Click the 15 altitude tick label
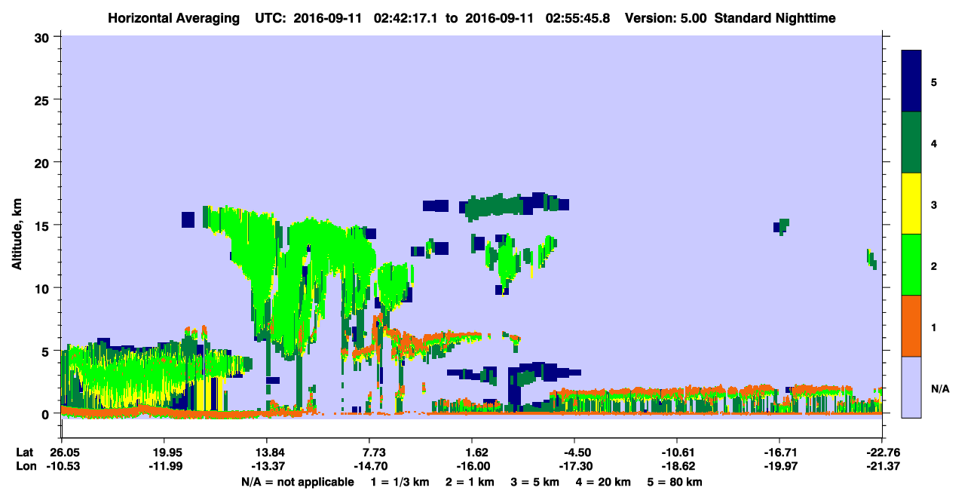The height and width of the screenshot is (503, 980). (45, 225)
